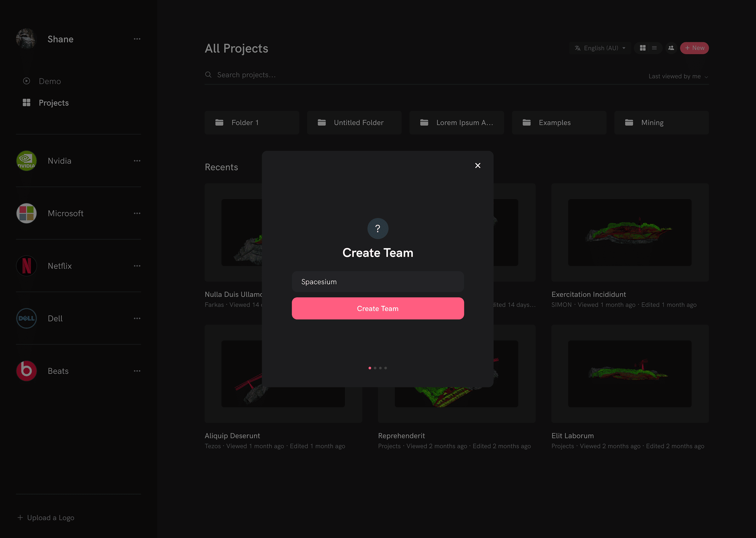This screenshot has width=756, height=538.
Task: Open options menu for Beats team
Action: coord(137,371)
